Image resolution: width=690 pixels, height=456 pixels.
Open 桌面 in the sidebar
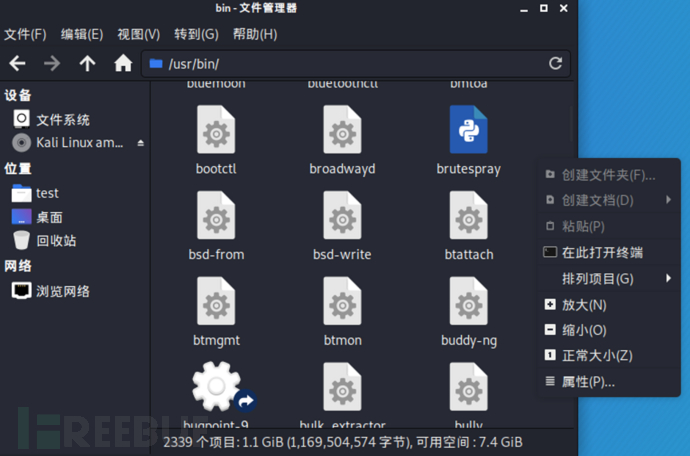tap(37, 217)
